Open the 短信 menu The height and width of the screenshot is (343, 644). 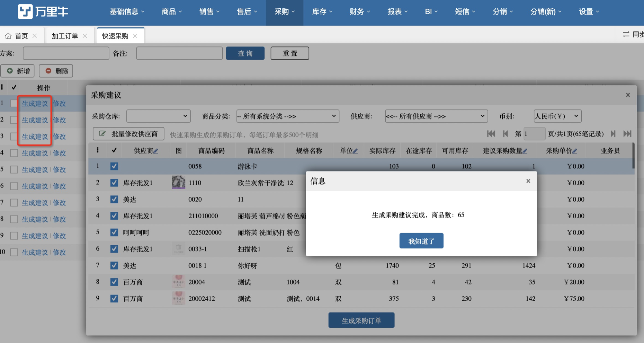pos(465,12)
